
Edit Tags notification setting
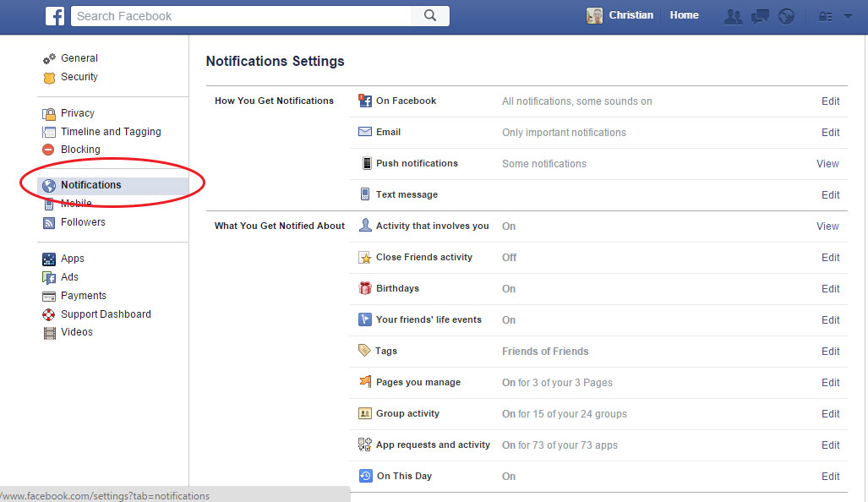830,352
